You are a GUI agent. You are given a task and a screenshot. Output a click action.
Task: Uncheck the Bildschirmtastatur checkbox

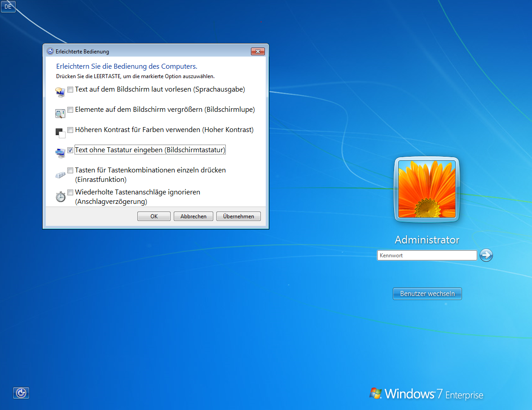(70, 150)
